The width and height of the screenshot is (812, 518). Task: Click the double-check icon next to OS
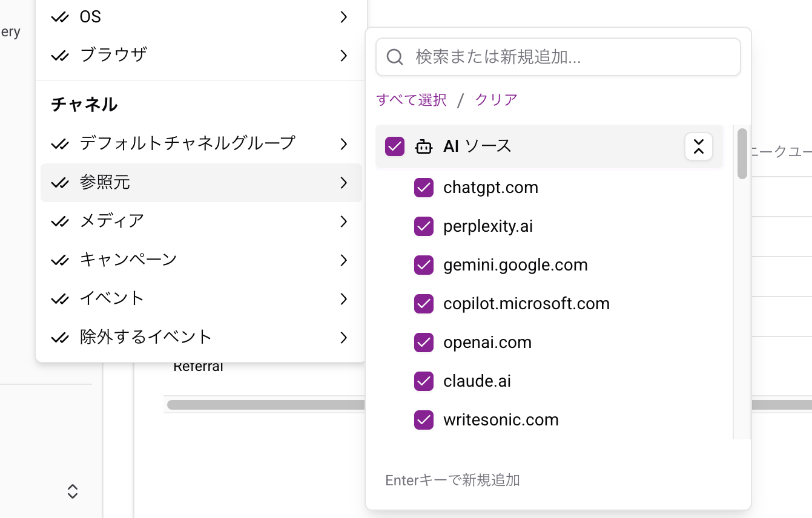(x=60, y=16)
